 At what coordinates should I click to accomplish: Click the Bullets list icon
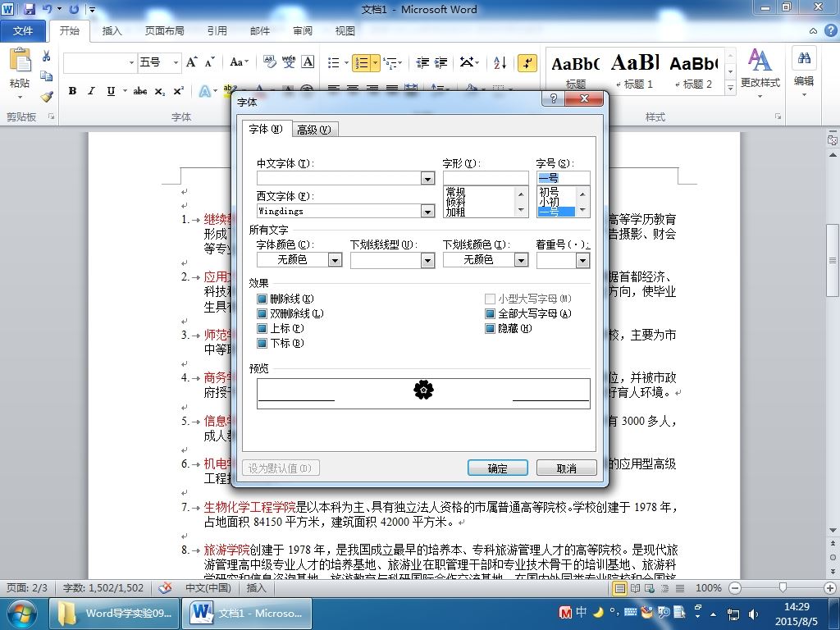(x=333, y=62)
